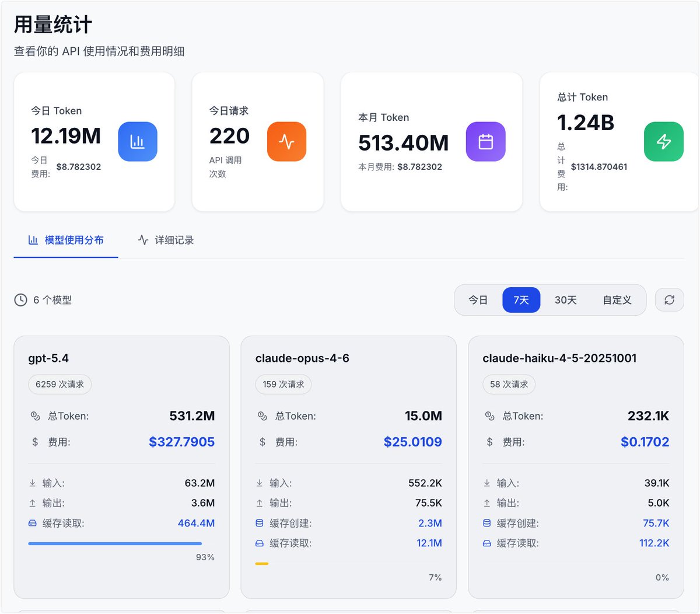Click the 用量统计 page heading
This screenshot has height=614, width=700.
53,25
